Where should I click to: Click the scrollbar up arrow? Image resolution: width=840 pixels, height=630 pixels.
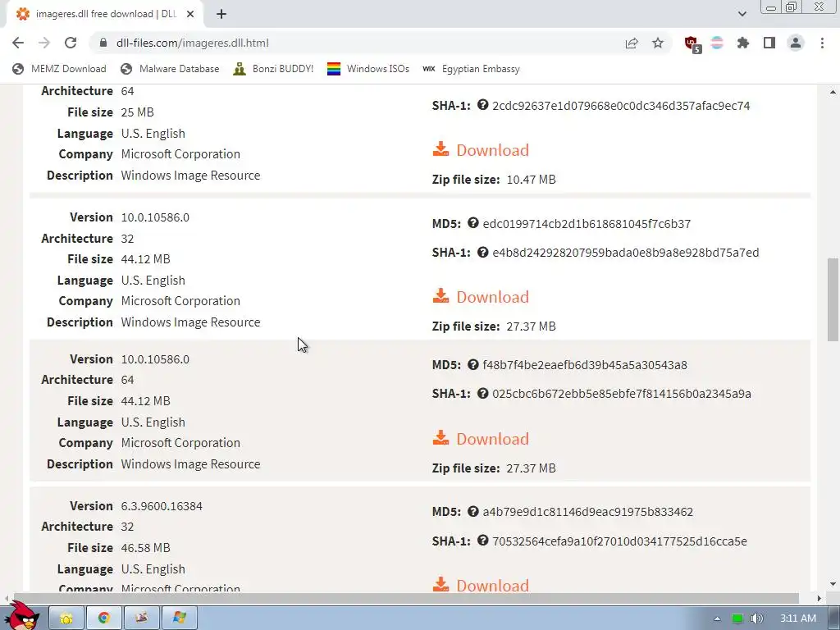click(x=833, y=92)
